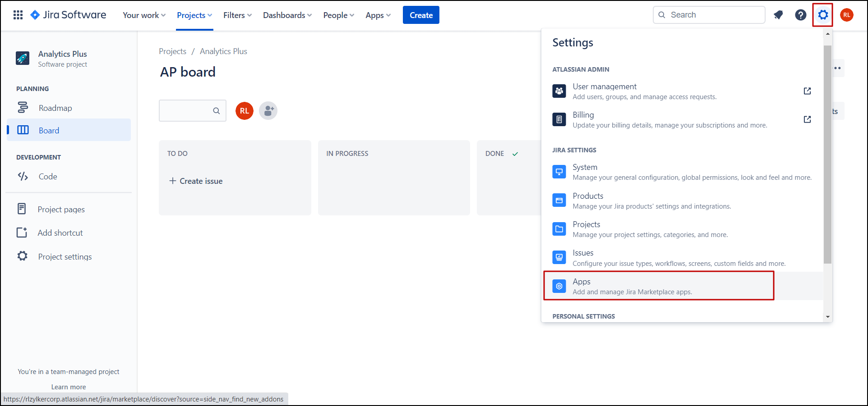Click the Learn more link in the sidebar
Viewport: 868px width, 406px height.
click(69, 387)
